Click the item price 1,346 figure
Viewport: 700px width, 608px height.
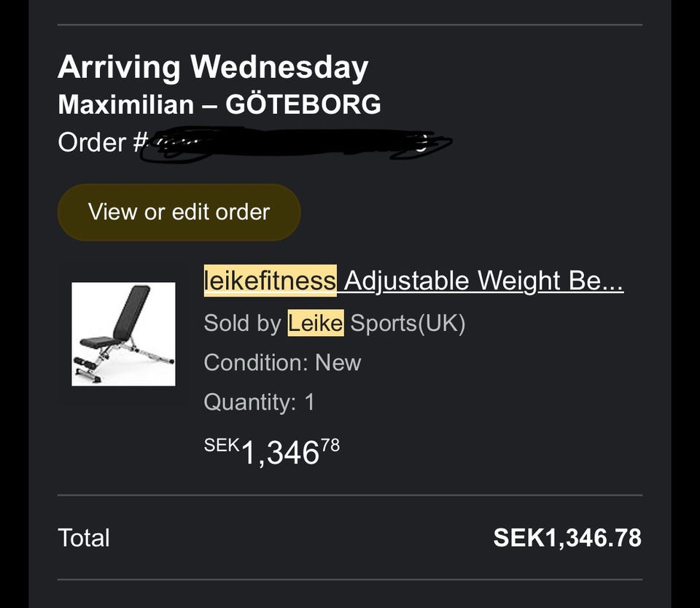[x=280, y=453]
